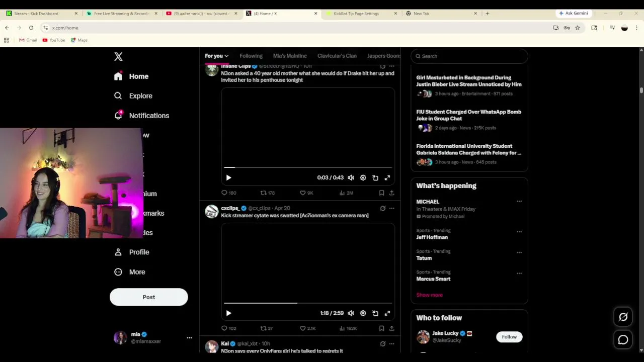View analytics showing 2M views
644x362 pixels.
[x=346, y=193]
